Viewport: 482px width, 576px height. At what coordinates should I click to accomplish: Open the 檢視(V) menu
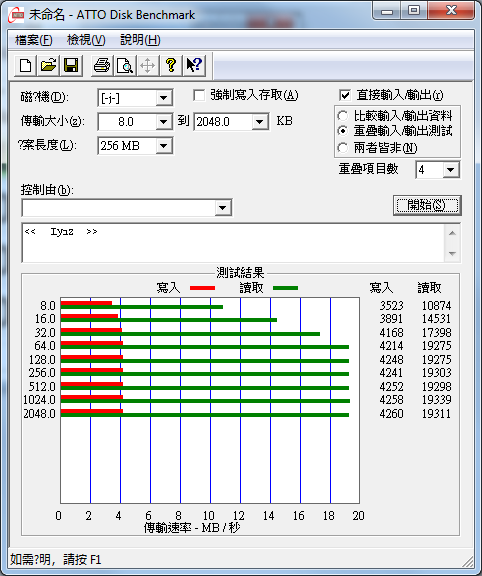(86, 40)
